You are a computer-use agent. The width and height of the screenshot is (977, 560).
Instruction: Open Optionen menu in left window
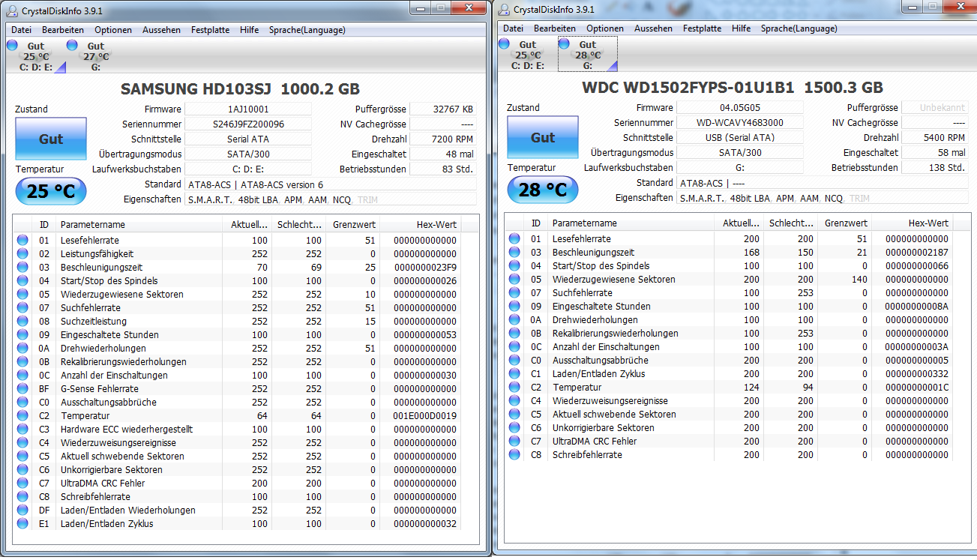[x=113, y=30]
